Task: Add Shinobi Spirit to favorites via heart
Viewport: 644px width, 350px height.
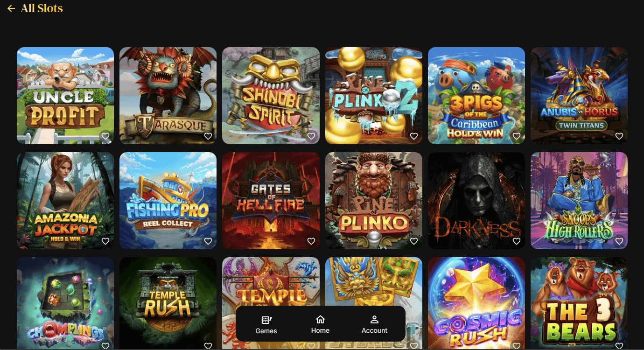Action: 311,136
